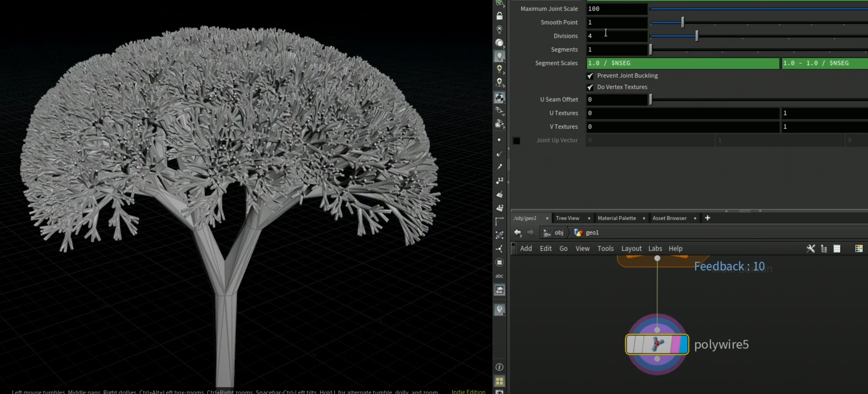868x394 pixels.
Task: Click the abc text display icon
Action: [499, 276]
